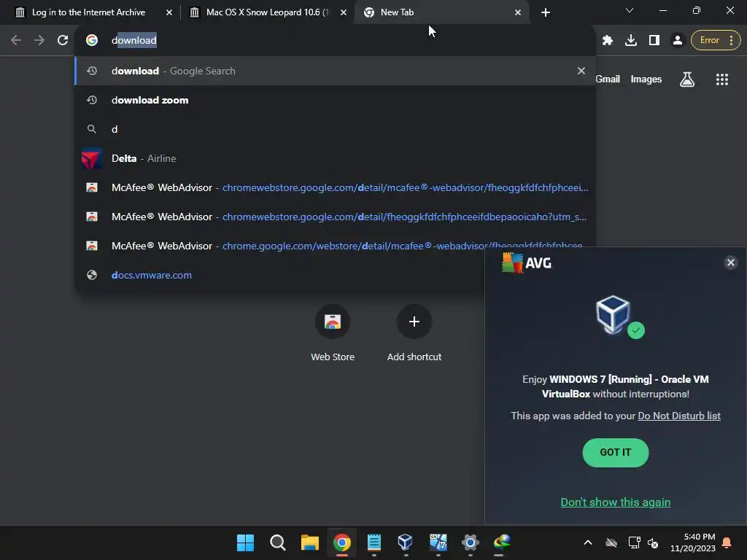Open the Chrome Error menu button
The height and width of the screenshot is (560, 747).
tap(716, 41)
